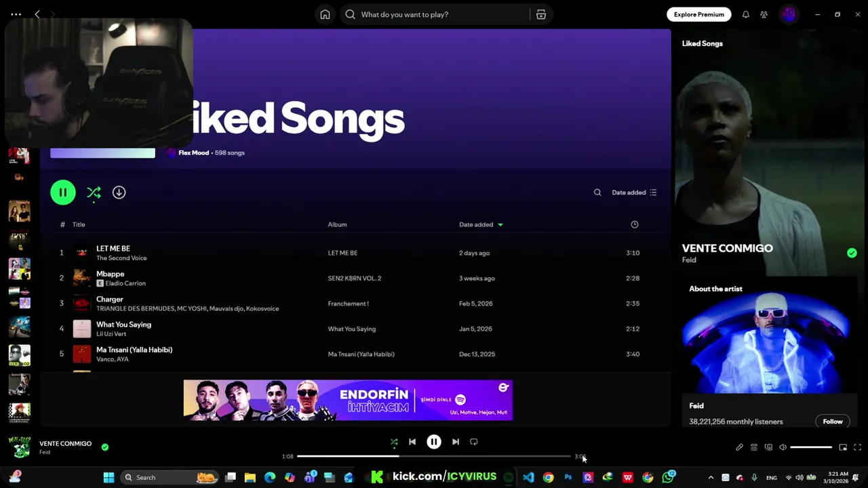Sort by the duration clock icon

click(634, 224)
